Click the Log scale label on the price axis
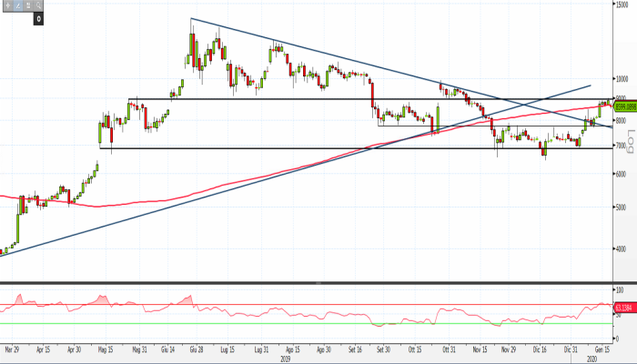Image resolution: width=637 pixels, height=364 pixels. click(x=631, y=141)
